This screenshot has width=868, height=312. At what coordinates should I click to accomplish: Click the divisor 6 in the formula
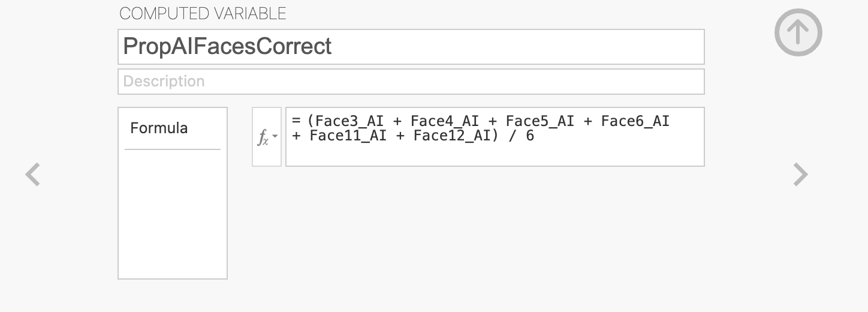click(530, 136)
